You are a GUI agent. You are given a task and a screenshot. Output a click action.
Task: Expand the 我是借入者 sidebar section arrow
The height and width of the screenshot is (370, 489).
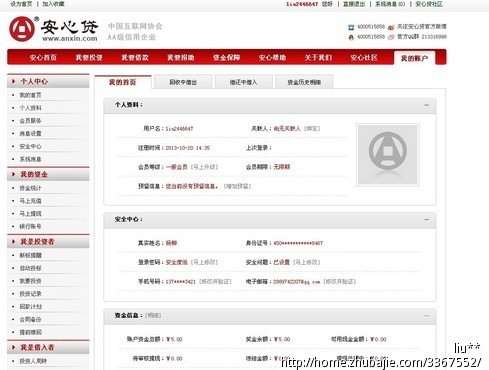(x=14, y=347)
